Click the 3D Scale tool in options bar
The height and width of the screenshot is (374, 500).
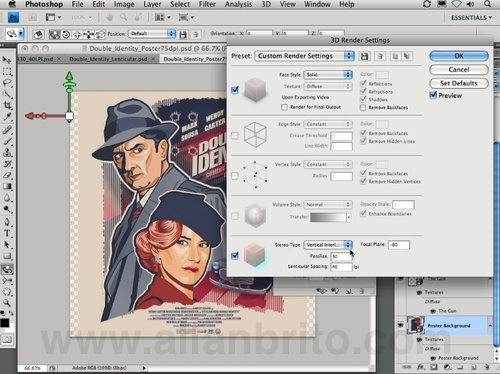tap(100, 34)
